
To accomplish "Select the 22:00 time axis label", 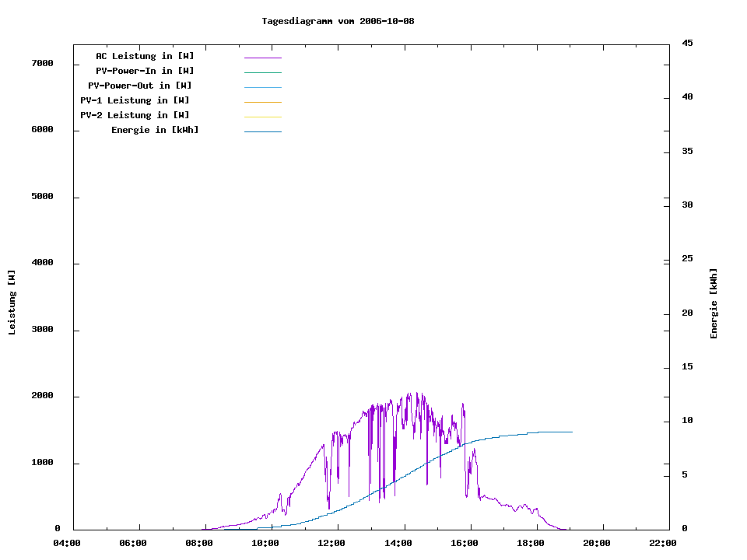I will click(663, 543).
